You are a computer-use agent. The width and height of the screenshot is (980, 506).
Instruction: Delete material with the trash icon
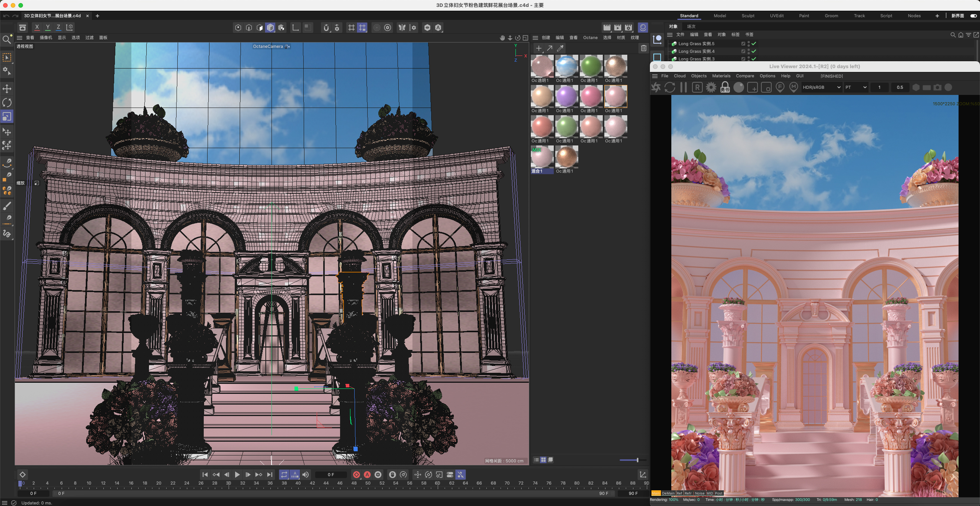(643, 48)
